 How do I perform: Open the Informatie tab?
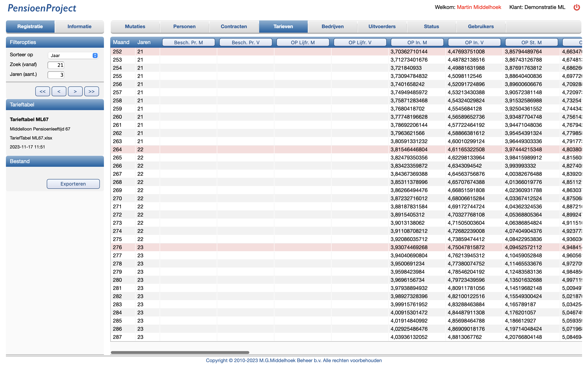pyautogui.click(x=79, y=27)
